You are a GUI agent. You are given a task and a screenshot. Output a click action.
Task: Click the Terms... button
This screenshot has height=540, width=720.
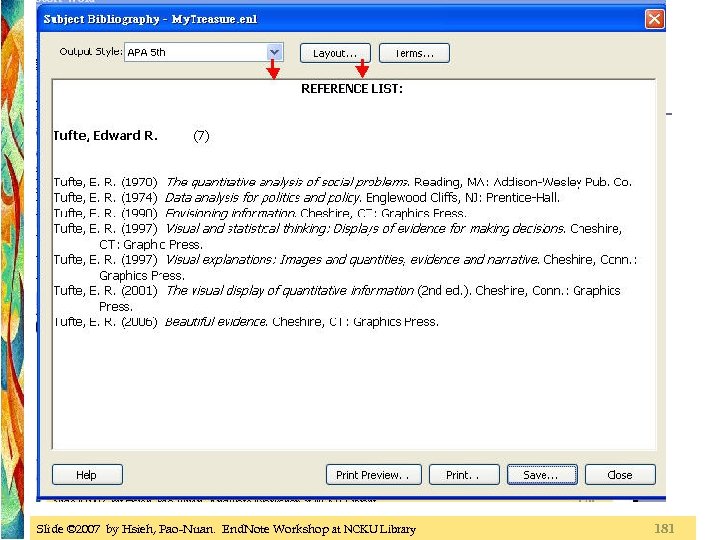tap(414, 53)
